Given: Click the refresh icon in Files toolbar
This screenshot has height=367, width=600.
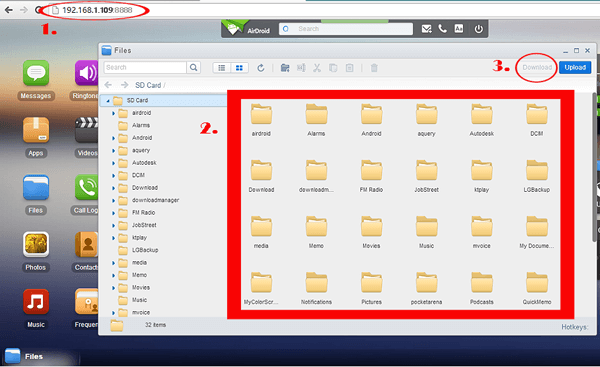Looking at the screenshot, I should click(x=261, y=68).
